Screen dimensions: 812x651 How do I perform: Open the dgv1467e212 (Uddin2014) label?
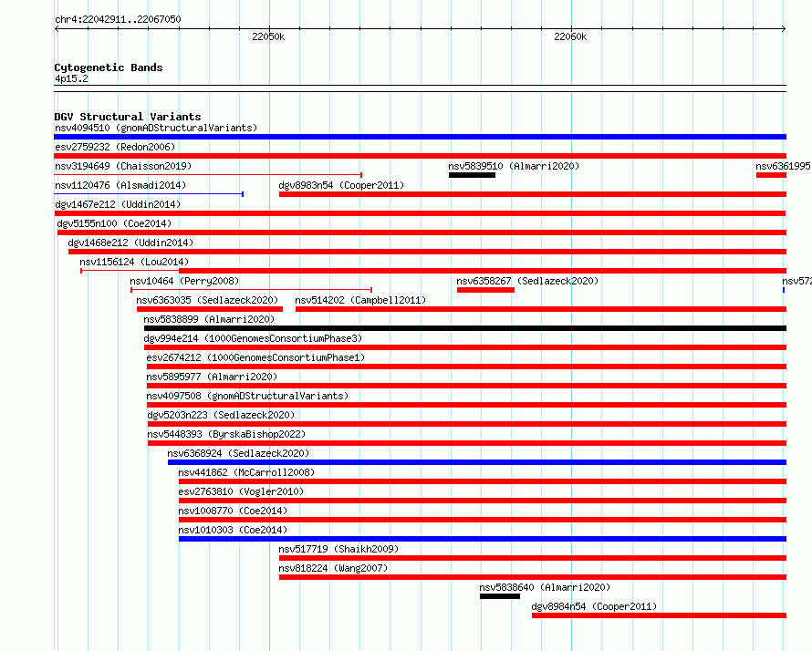click(118, 204)
